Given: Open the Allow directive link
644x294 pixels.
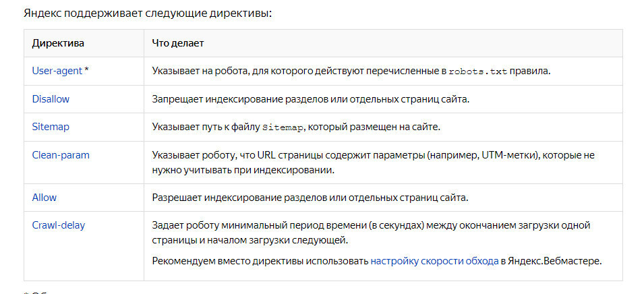Looking at the screenshot, I should click(x=45, y=197).
